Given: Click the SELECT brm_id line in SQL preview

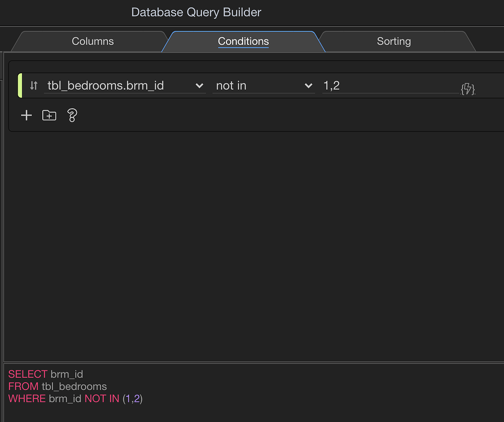Looking at the screenshot, I should coord(46,374).
